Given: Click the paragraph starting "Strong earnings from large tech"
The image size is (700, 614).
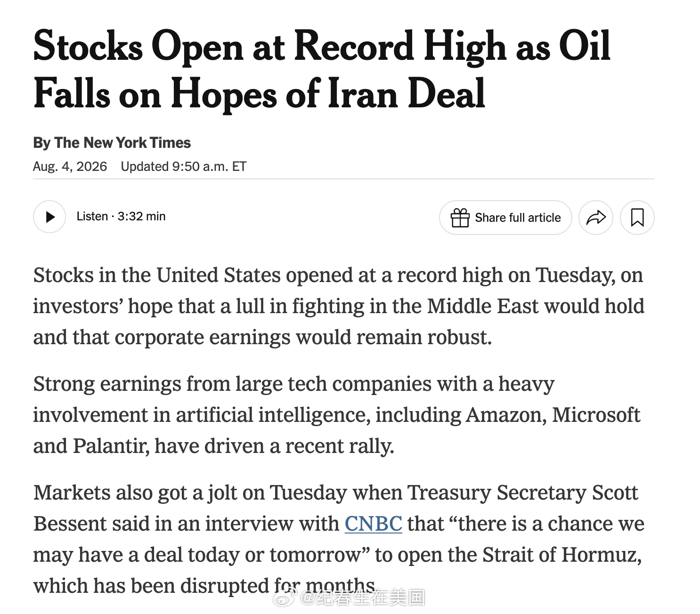Looking at the screenshot, I should tap(336, 415).
